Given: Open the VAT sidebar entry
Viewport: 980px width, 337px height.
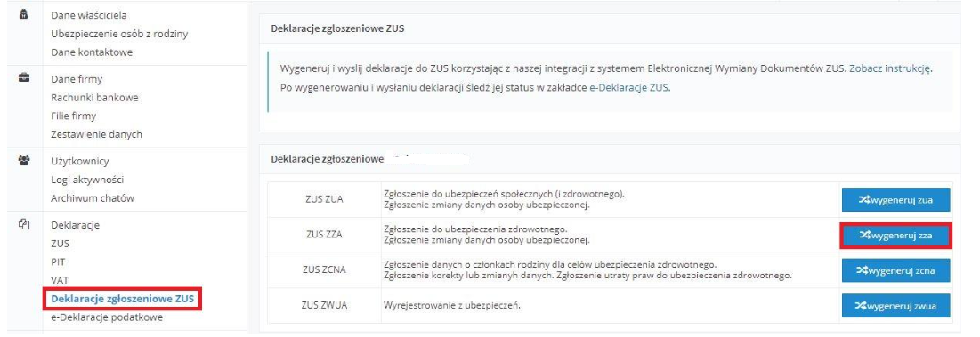Looking at the screenshot, I should (60, 280).
